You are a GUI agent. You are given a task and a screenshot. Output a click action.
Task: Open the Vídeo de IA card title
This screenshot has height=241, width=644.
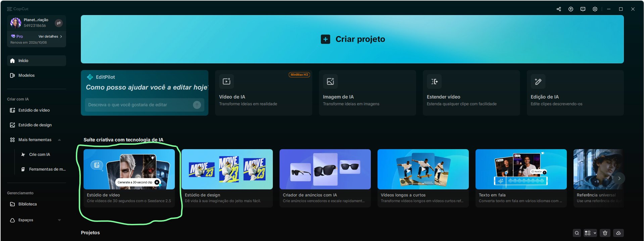[x=232, y=97]
